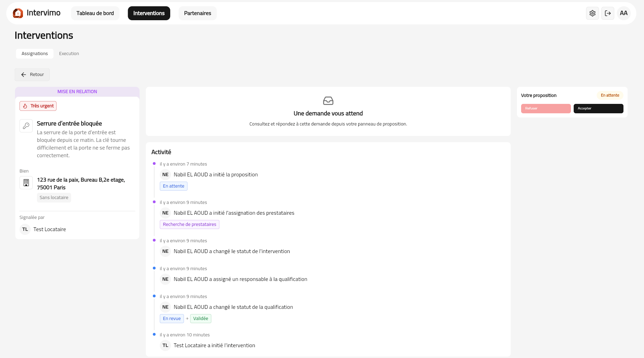Click the MISE EN RELATION header

tap(77, 92)
